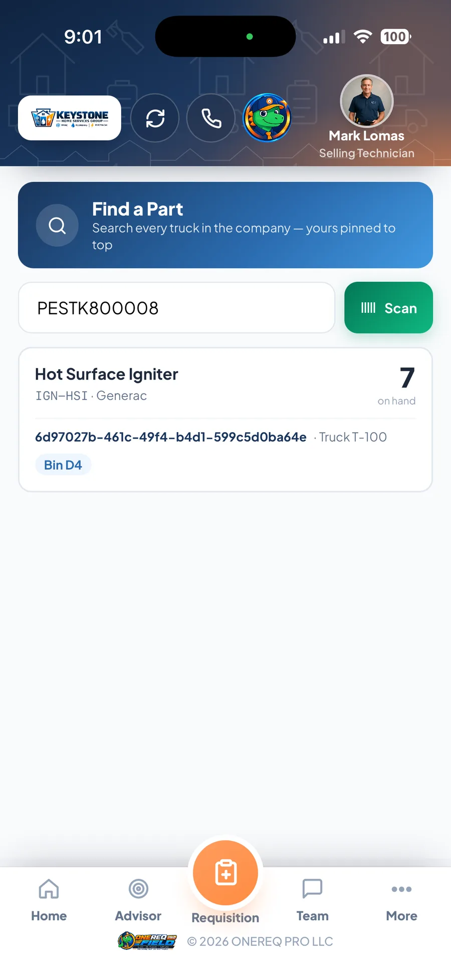The image size is (451, 980).
Task: Tap the Keystone Home Services logo
Action: pos(70,118)
